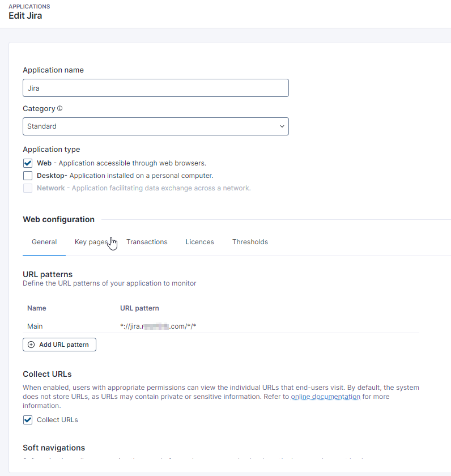
Task: Switch to the Key pages tab
Action: (x=91, y=242)
